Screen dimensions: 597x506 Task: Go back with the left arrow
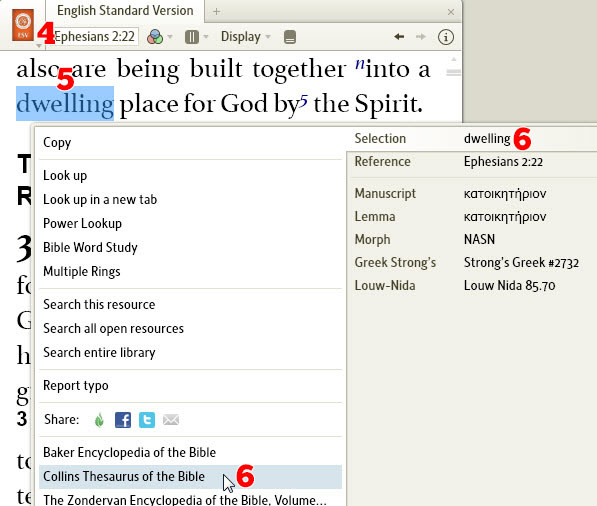point(399,37)
